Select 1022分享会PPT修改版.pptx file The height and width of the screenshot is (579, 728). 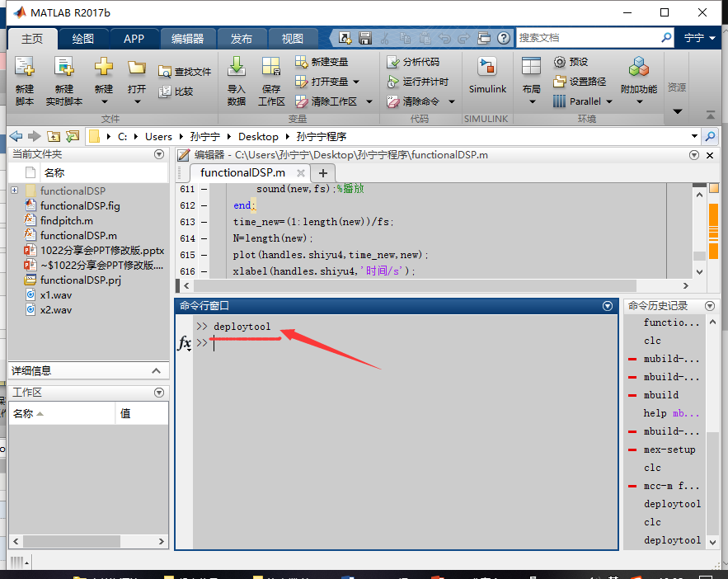(x=102, y=250)
